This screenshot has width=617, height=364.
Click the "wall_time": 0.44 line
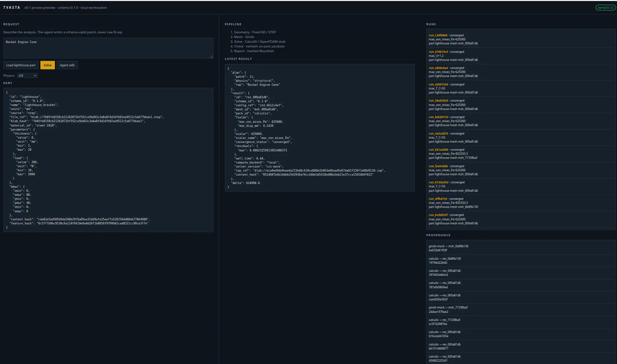[x=249, y=158]
